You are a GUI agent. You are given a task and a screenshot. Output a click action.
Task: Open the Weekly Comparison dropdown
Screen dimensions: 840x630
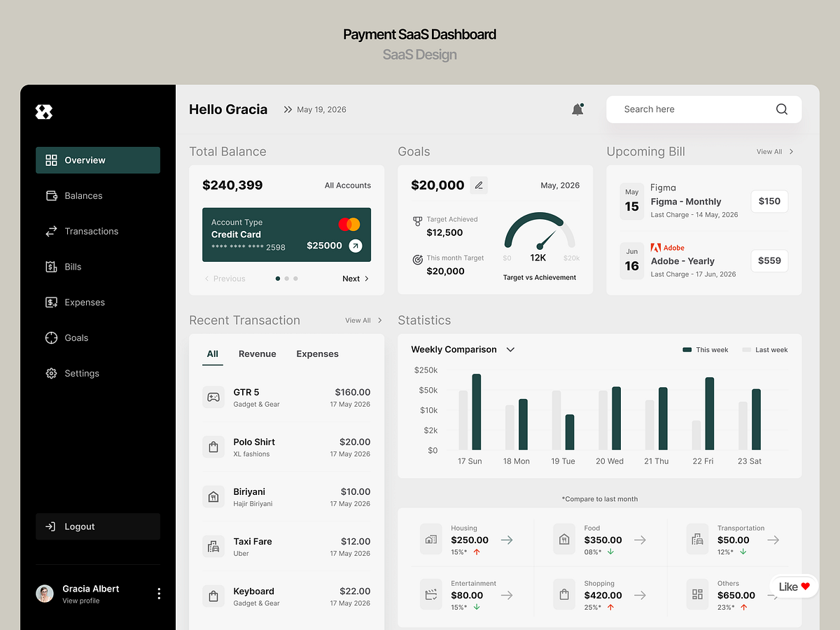click(510, 349)
